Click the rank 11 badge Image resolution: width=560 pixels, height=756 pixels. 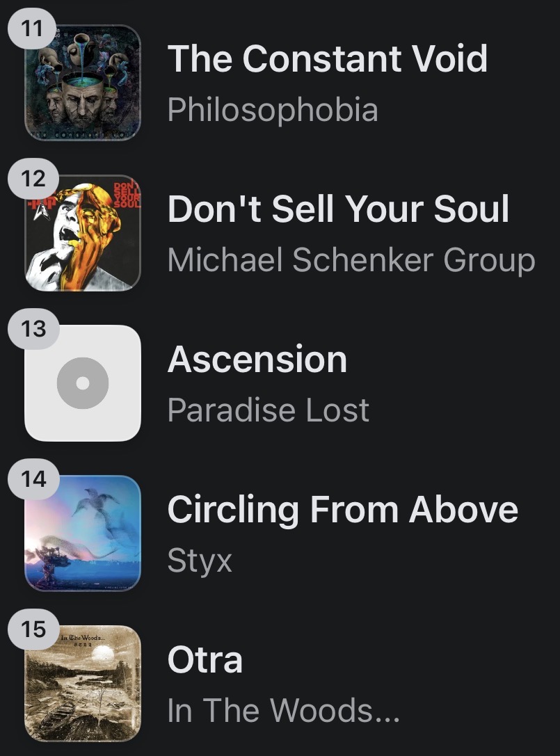(x=33, y=29)
